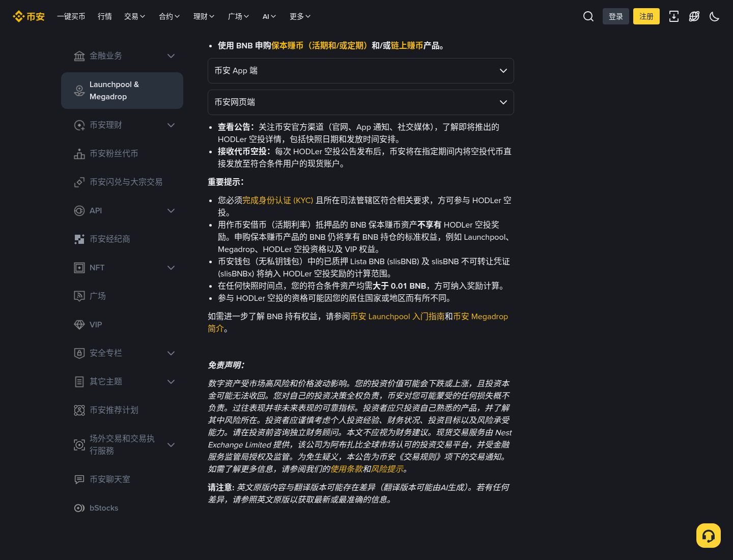Open customer support headset chat button
The width and height of the screenshot is (733, 560).
click(x=709, y=536)
